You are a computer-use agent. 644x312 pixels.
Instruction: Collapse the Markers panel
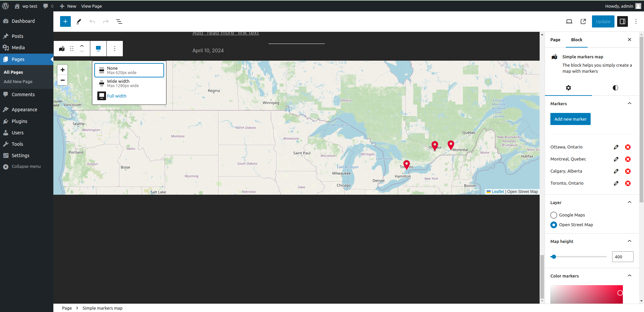coord(630,104)
